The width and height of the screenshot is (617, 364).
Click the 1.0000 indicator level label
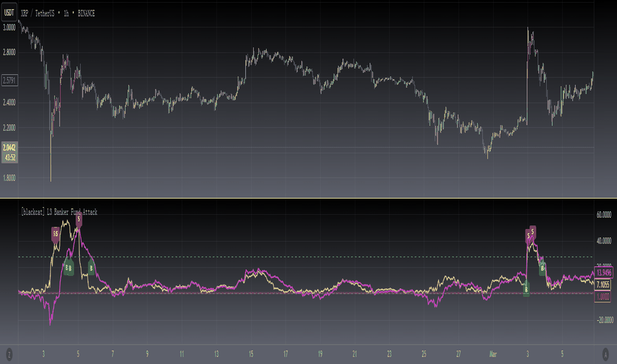[602, 296]
